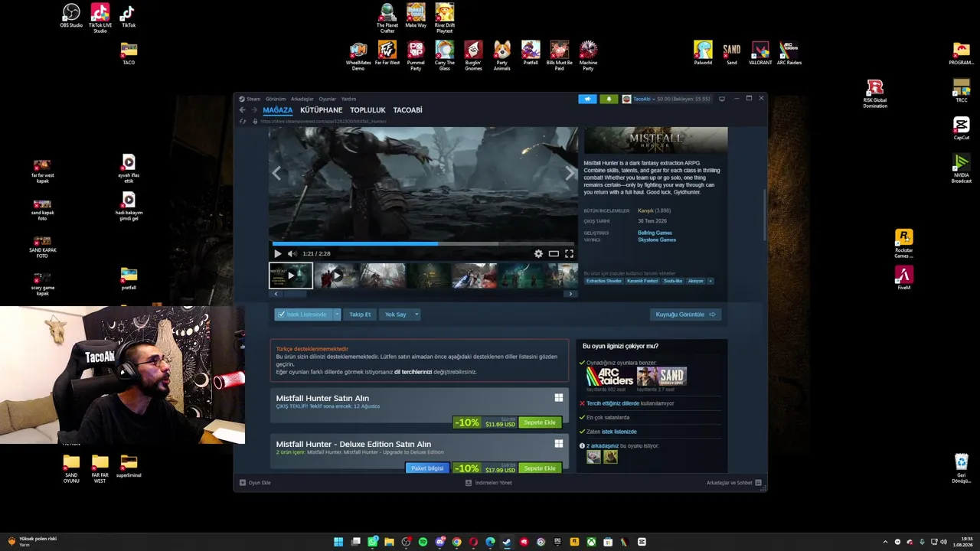
Task: Open the Windows Start menu
Action: [x=338, y=542]
